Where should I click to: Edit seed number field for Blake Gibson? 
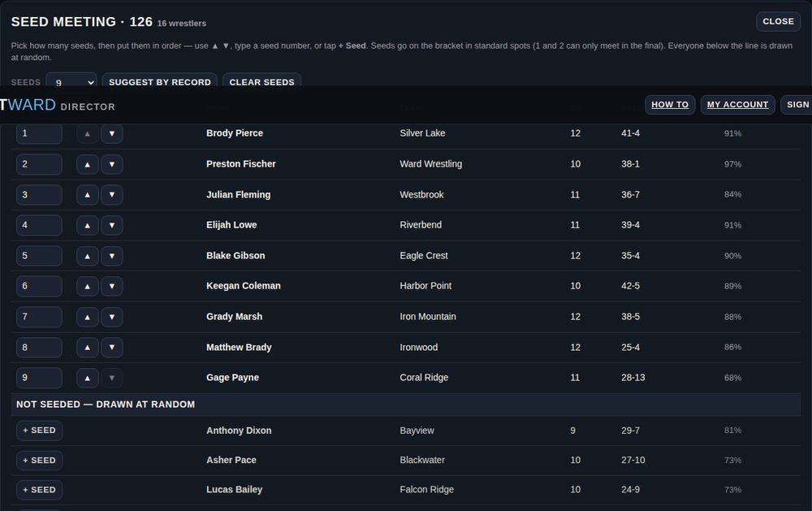pyautogui.click(x=39, y=256)
